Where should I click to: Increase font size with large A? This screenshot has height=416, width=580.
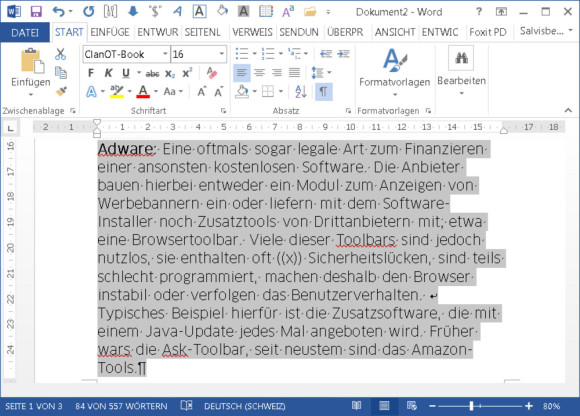(202, 91)
